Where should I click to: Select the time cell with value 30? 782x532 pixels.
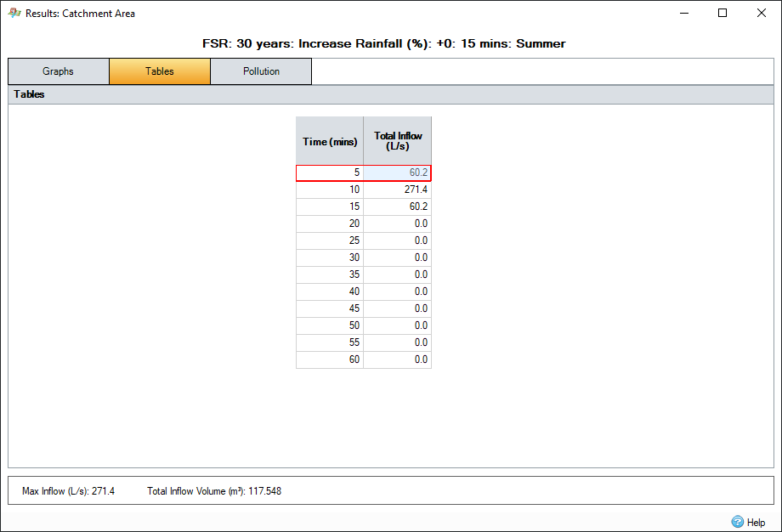330,258
